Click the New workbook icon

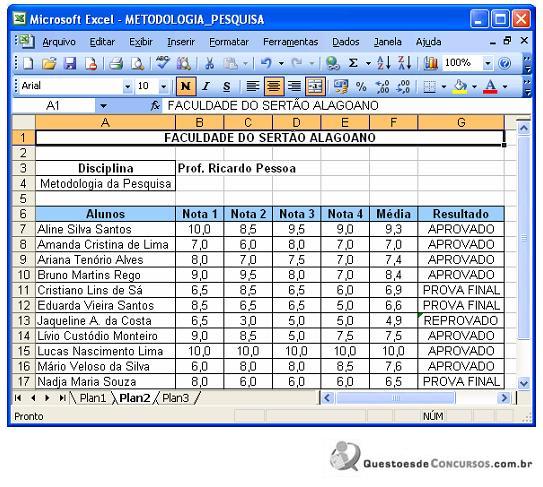29,63
